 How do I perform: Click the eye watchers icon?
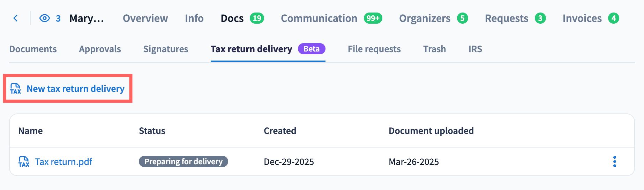[45, 18]
